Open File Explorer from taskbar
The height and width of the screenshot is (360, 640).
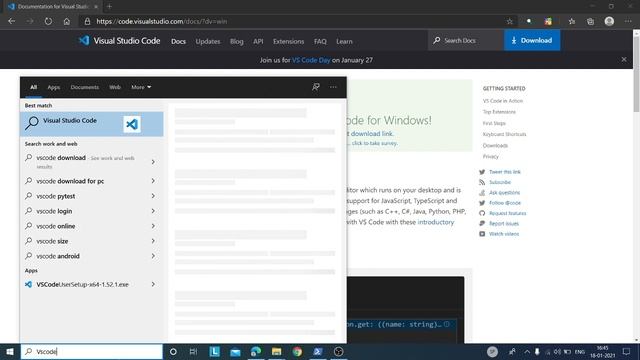pyautogui.click(x=276, y=351)
